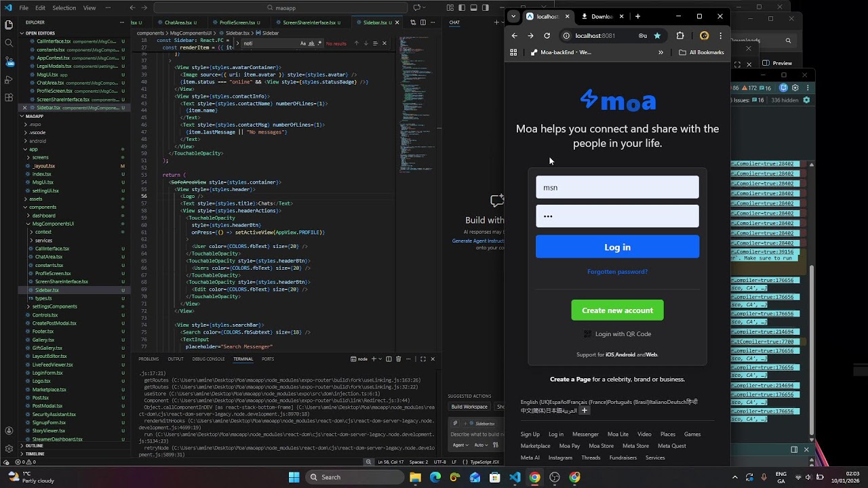Open the Search view in VS Code
Image resolution: width=868 pixels, height=488 pixels.
pyautogui.click(x=9, y=43)
